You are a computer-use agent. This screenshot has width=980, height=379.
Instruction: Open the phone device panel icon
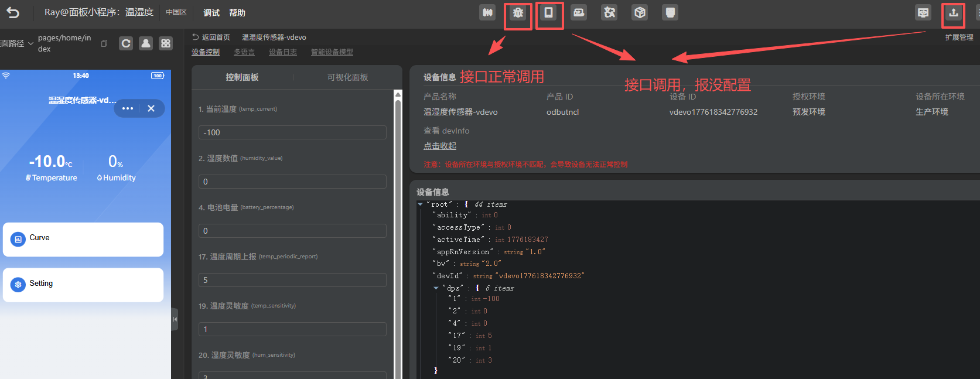[x=548, y=12]
